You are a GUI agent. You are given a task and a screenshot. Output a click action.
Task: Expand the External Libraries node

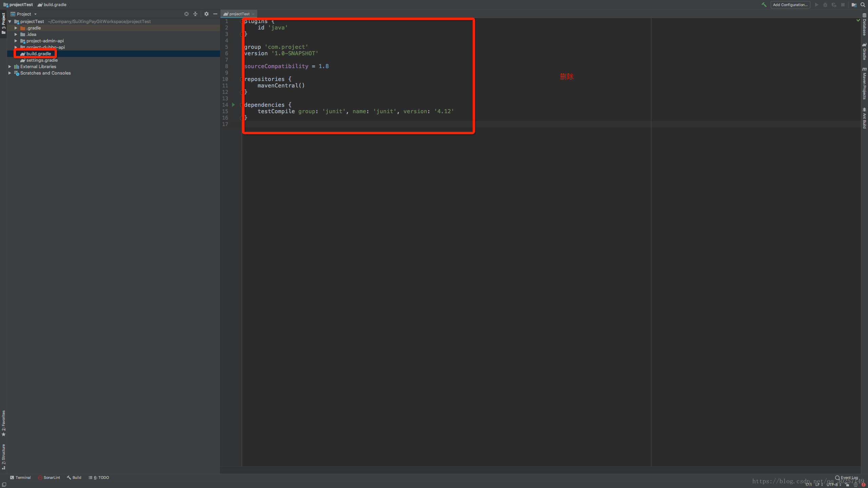click(10, 67)
